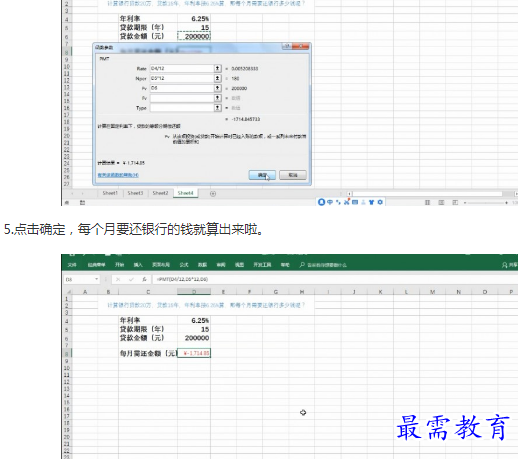Open the 插入 Insert ribbon tab
This screenshot has width=518, height=459.
[138, 265]
